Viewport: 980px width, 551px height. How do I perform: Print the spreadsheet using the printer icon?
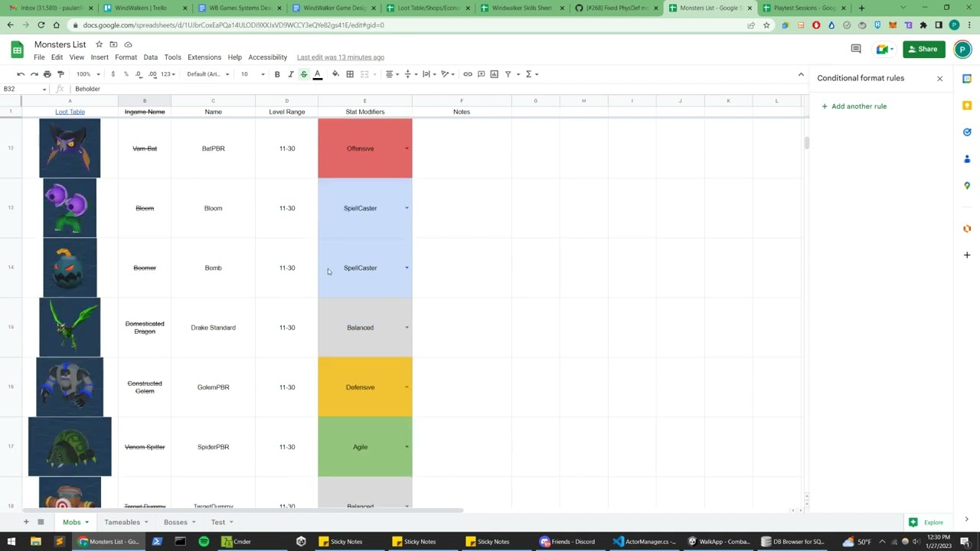[47, 74]
